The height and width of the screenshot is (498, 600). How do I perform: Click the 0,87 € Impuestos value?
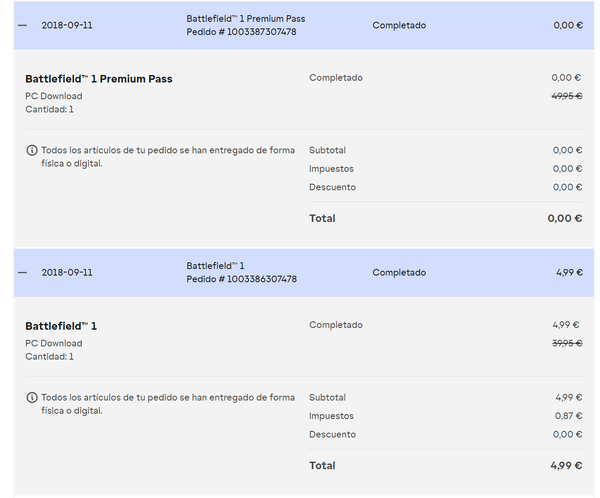pos(568,416)
